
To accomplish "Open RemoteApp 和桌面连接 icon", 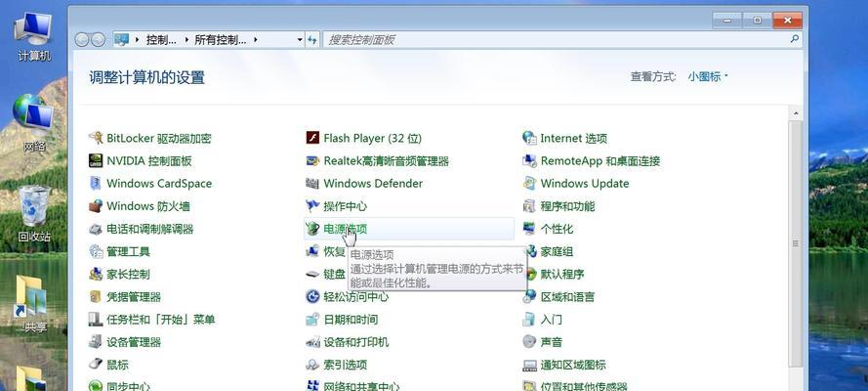I will tap(530, 160).
